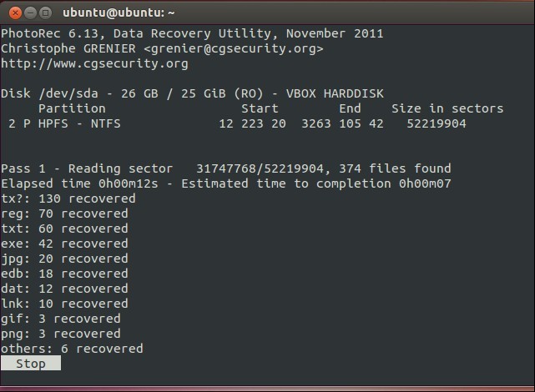Image resolution: width=535 pixels, height=392 pixels.
Task: Click the jpg: 20 recovered line
Action: pos(64,259)
